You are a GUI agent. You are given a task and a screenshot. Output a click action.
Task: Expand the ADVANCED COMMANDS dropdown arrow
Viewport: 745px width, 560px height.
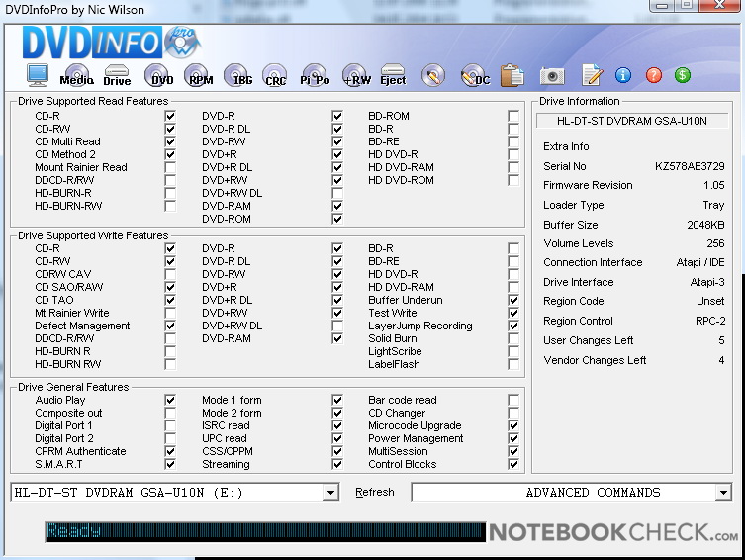pyautogui.click(x=723, y=493)
